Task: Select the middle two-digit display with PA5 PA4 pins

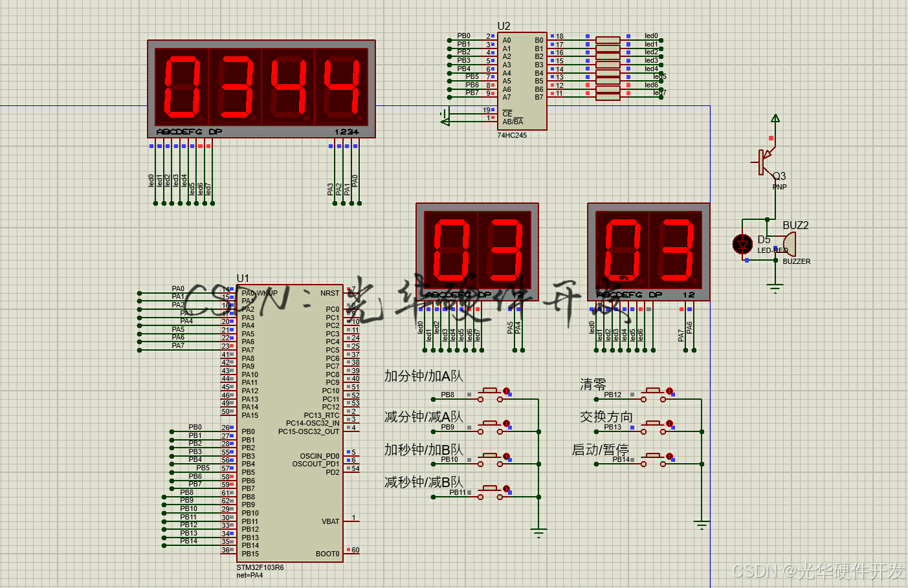Action: pos(477,252)
